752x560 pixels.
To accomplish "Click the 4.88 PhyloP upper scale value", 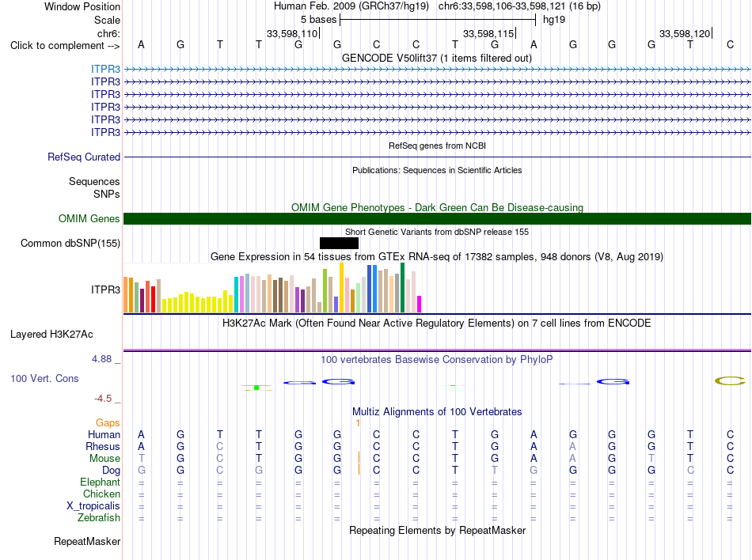I will 101,359.
